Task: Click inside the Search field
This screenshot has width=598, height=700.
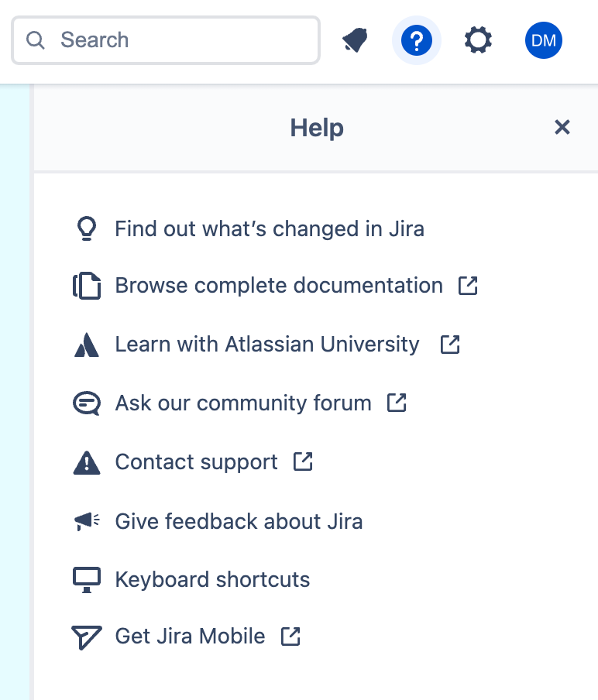Action: point(155,40)
